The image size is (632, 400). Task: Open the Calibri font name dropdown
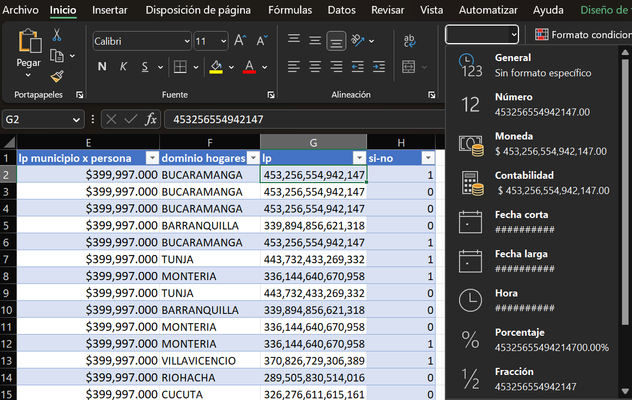(x=187, y=41)
